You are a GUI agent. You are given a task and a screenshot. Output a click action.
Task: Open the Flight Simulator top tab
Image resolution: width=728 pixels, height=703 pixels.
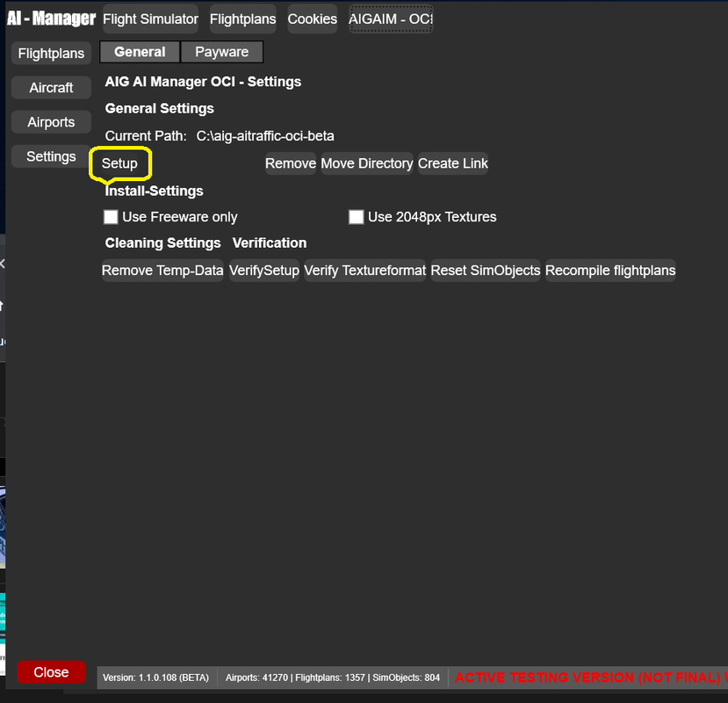tap(150, 19)
